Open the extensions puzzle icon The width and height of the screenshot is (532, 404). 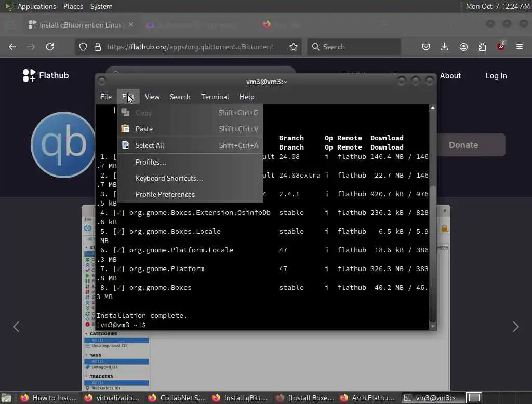coord(482,47)
